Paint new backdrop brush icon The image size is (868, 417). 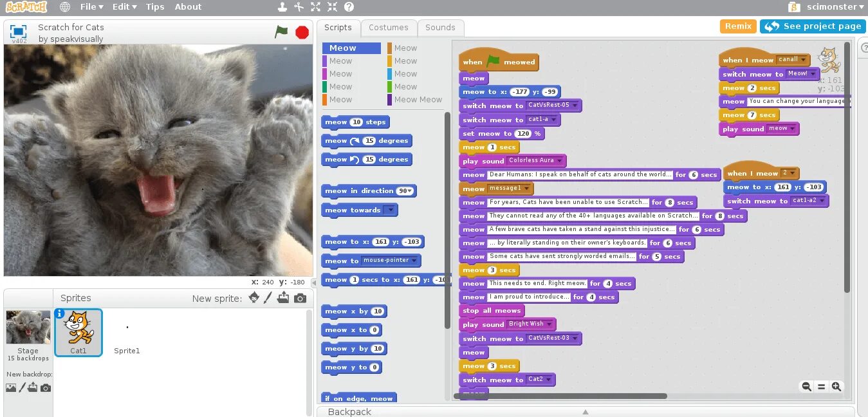tap(23, 387)
